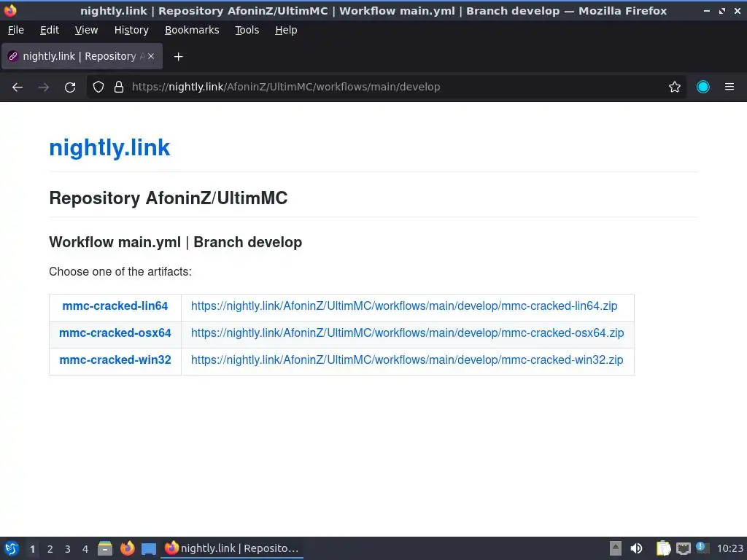747x560 pixels.
Task: Click the Repository AfoninZ/UltimMC heading
Action: (x=169, y=198)
